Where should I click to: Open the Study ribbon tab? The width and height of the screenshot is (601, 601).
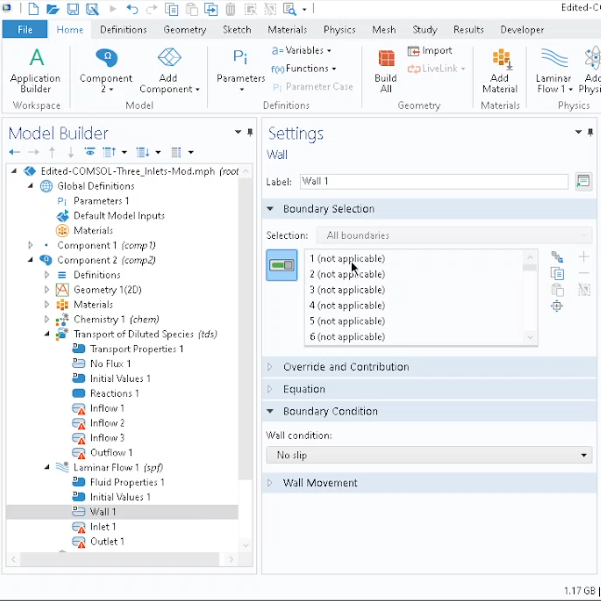tap(425, 30)
